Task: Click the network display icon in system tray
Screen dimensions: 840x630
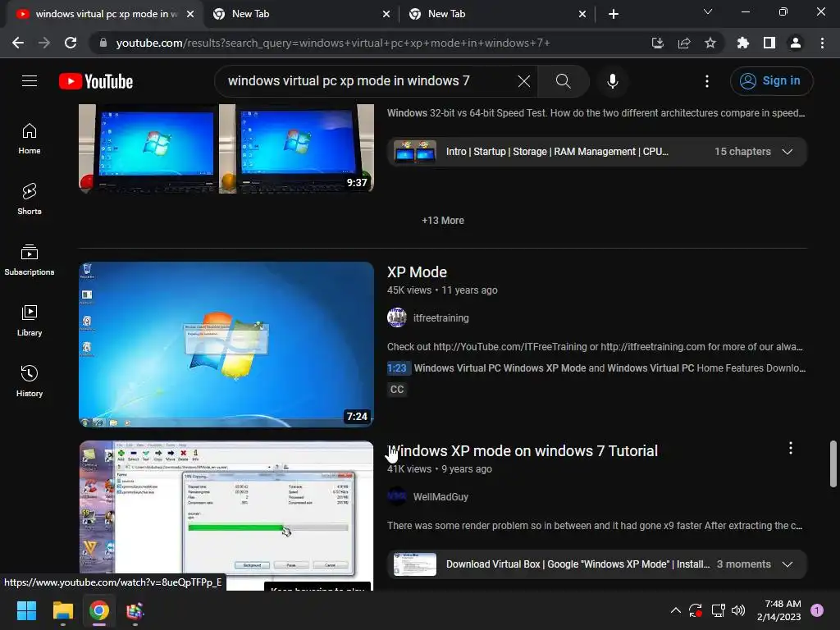Action: [718, 610]
